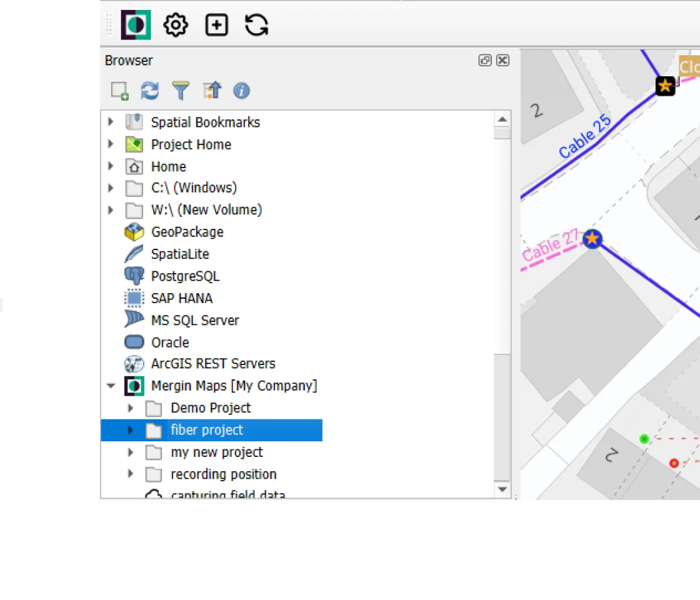
Task: Expand the recording position folder
Action: point(131,474)
